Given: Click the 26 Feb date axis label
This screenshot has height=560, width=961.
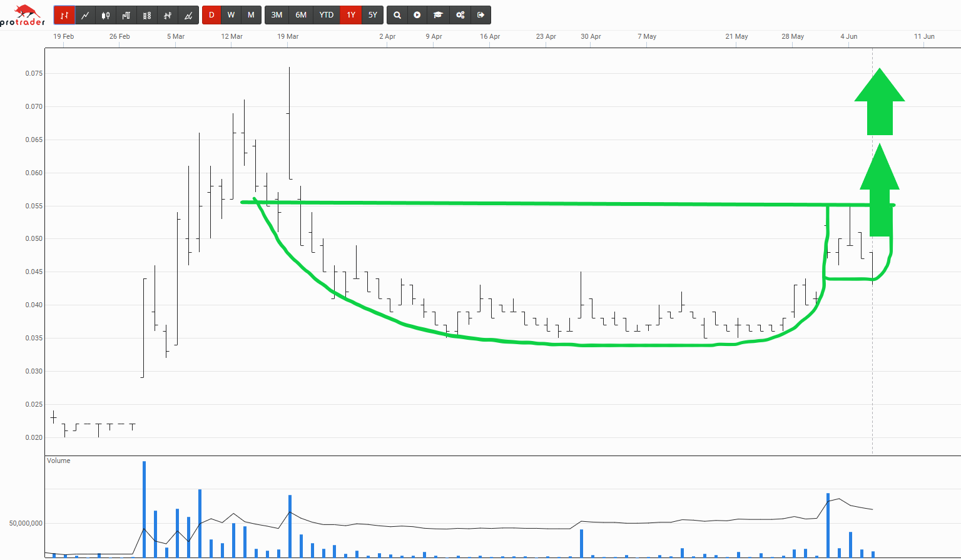Looking at the screenshot, I should point(119,36).
